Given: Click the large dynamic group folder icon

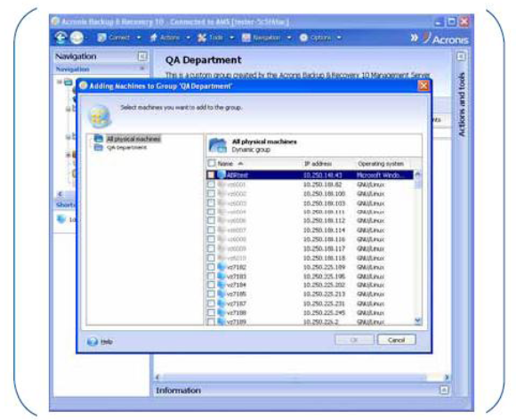Looking at the screenshot, I should point(218,145).
